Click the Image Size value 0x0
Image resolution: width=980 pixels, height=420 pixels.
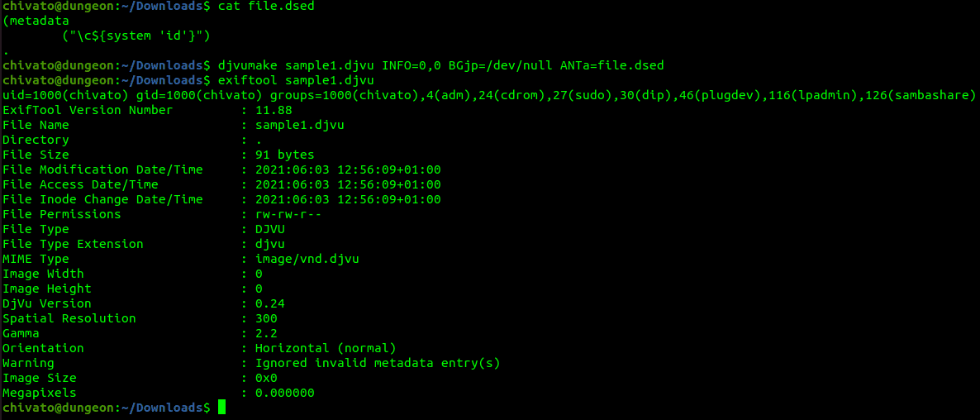click(x=267, y=378)
